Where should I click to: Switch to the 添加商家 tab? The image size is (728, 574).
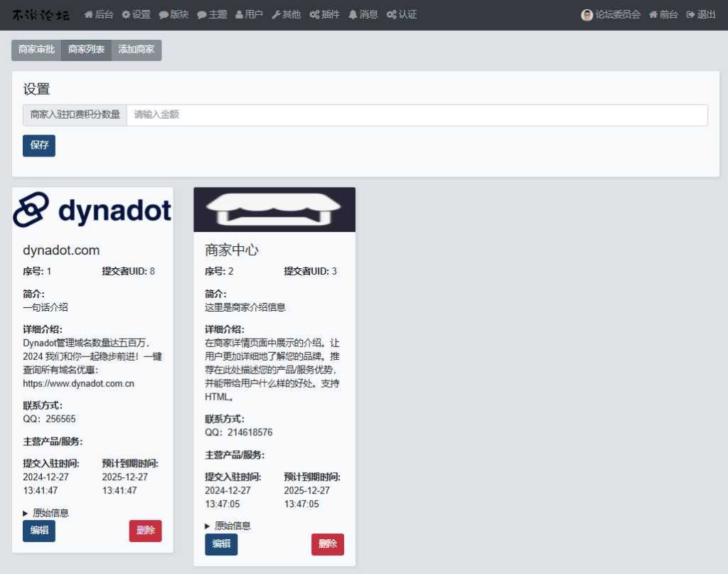point(136,50)
